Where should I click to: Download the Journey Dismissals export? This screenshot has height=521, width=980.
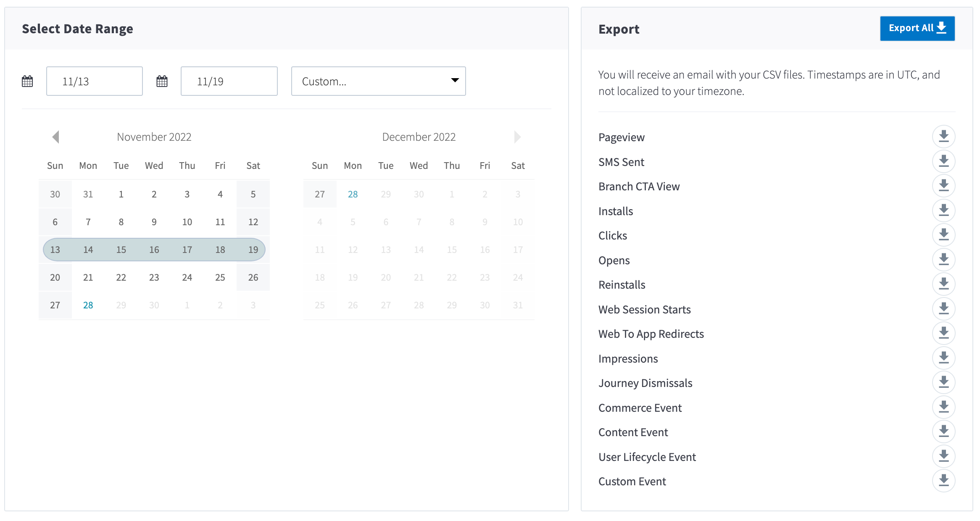pos(943,382)
